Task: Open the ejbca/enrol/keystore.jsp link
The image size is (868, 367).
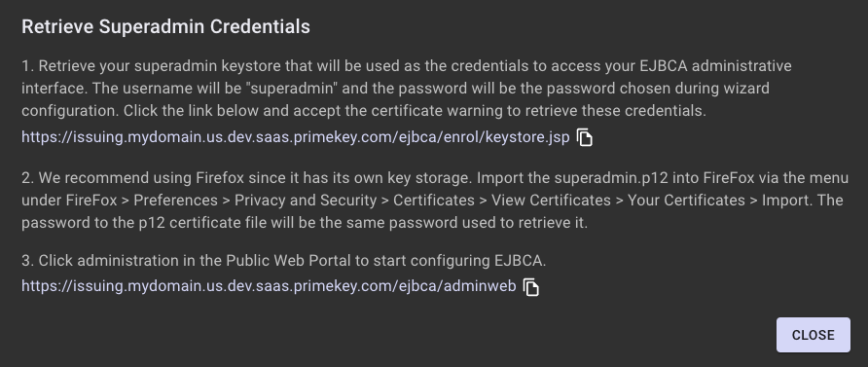Action: (296, 137)
